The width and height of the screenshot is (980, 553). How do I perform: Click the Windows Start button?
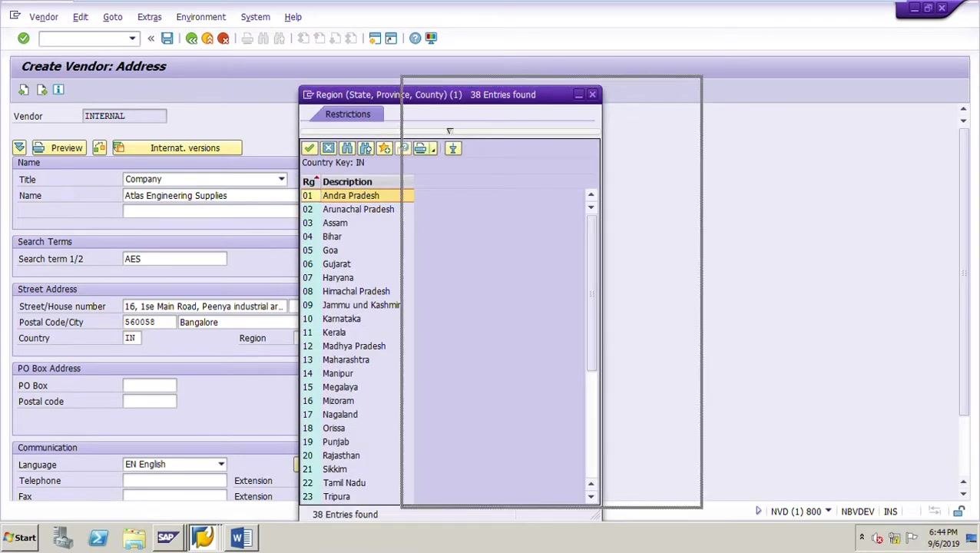(19, 538)
